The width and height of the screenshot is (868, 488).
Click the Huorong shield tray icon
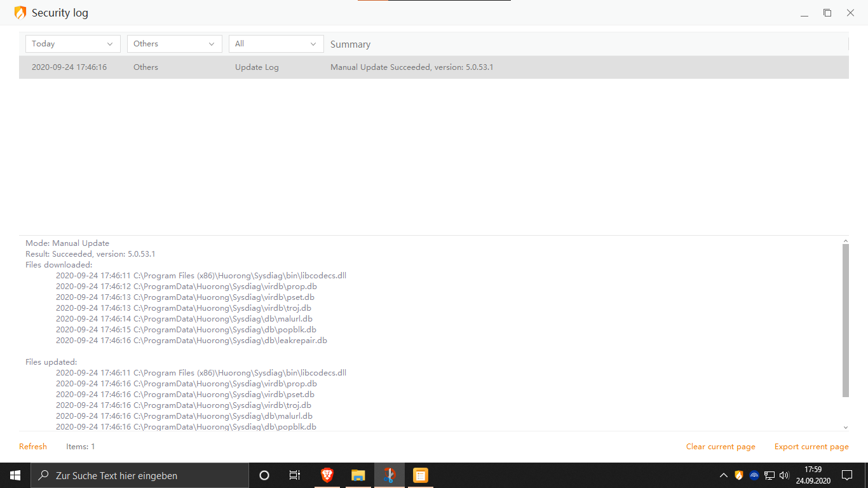point(739,475)
